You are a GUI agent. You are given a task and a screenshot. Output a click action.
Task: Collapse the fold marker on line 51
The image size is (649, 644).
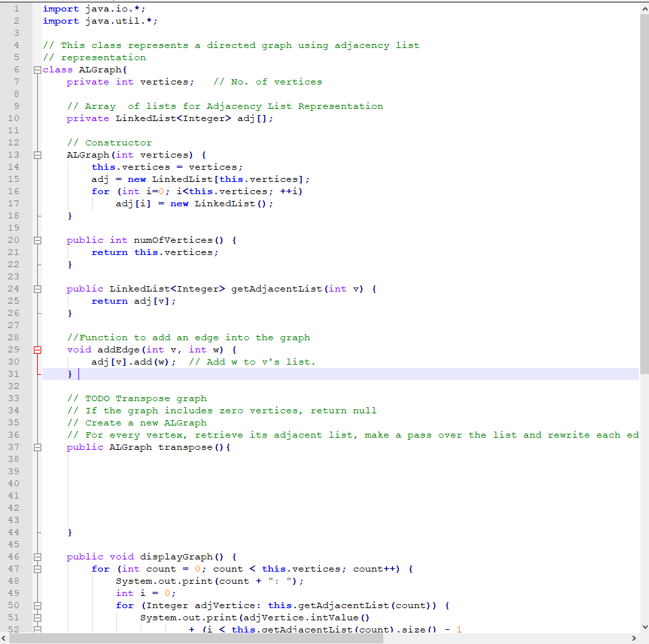pyautogui.click(x=37, y=617)
